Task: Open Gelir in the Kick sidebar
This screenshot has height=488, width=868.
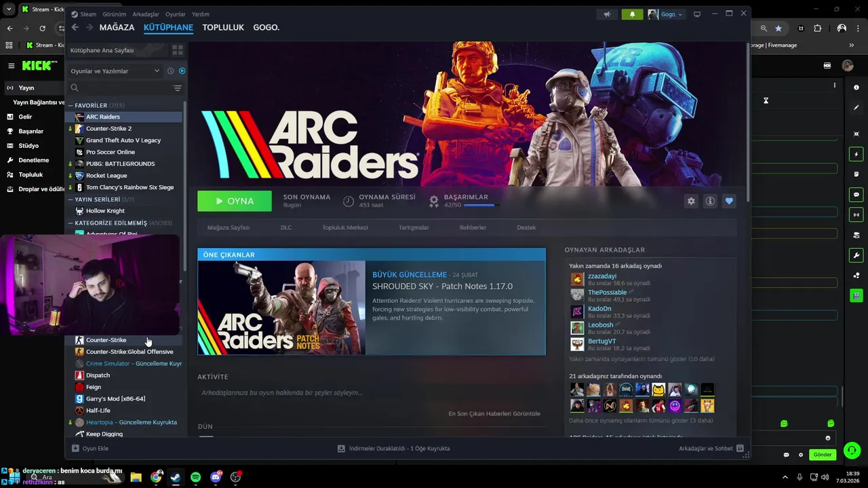Action: pyautogui.click(x=25, y=117)
